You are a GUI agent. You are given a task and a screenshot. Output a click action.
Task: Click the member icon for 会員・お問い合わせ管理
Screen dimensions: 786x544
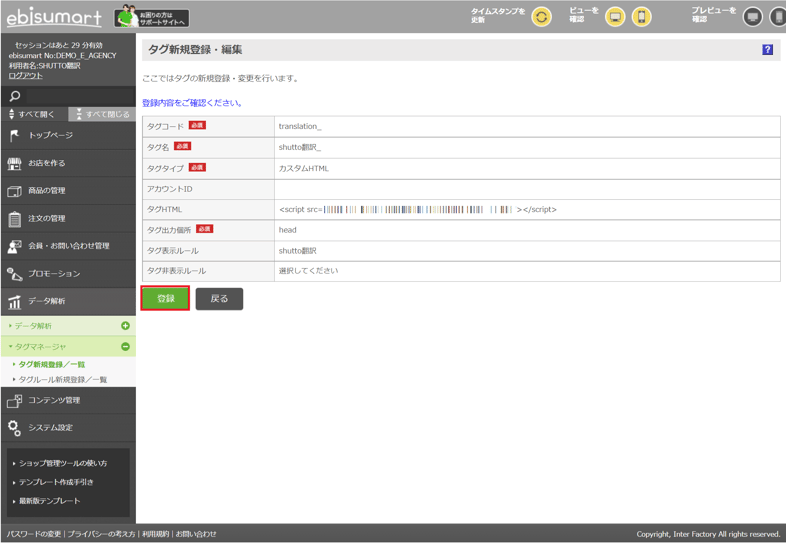[x=15, y=246]
